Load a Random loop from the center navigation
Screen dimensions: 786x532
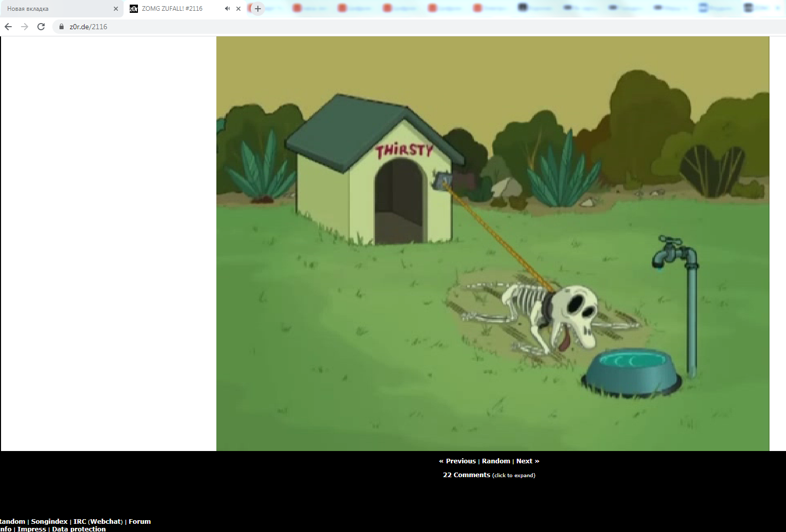496,461
